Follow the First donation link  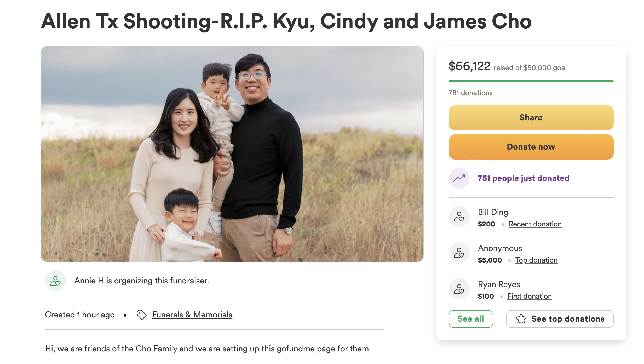tap(530, 296)
